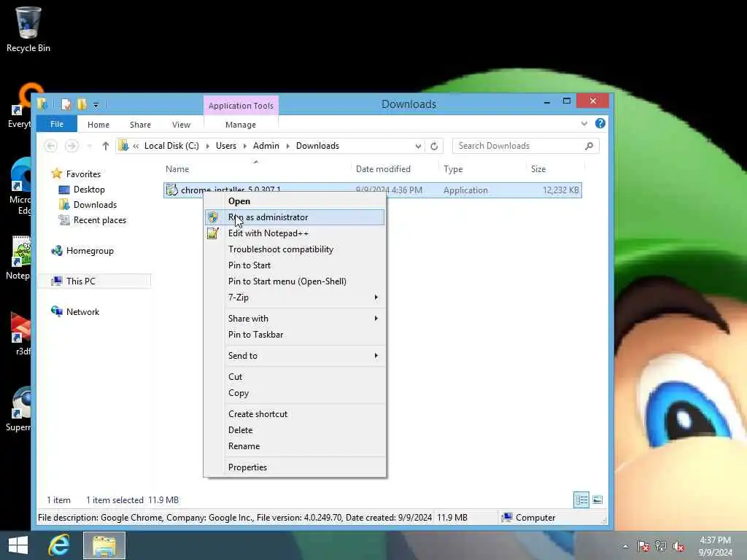Launch Internet Explorer from taskbar

(59, 545)
